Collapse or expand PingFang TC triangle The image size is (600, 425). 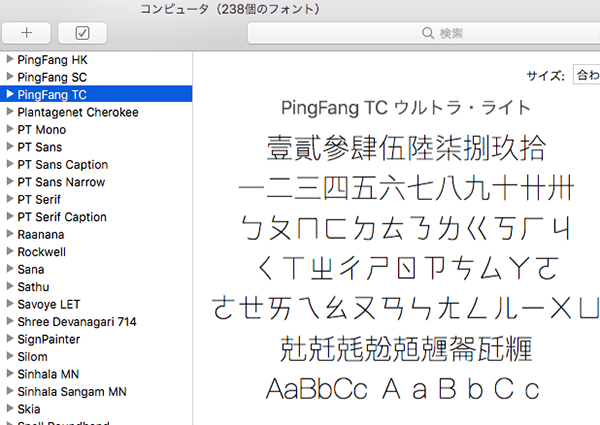[10, 95]
